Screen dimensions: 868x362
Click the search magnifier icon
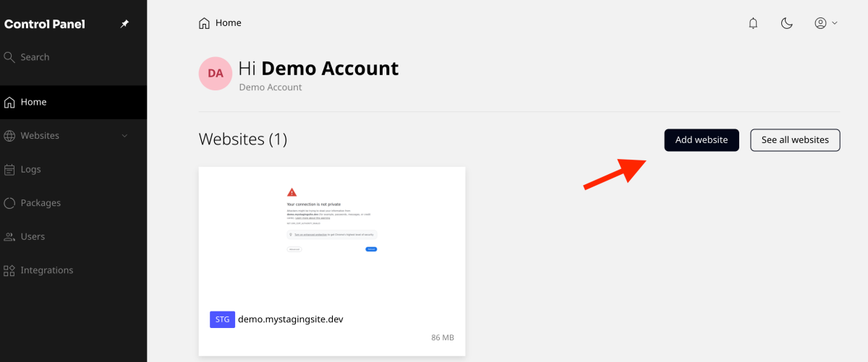pyautogui.click(x=9, y=57)
